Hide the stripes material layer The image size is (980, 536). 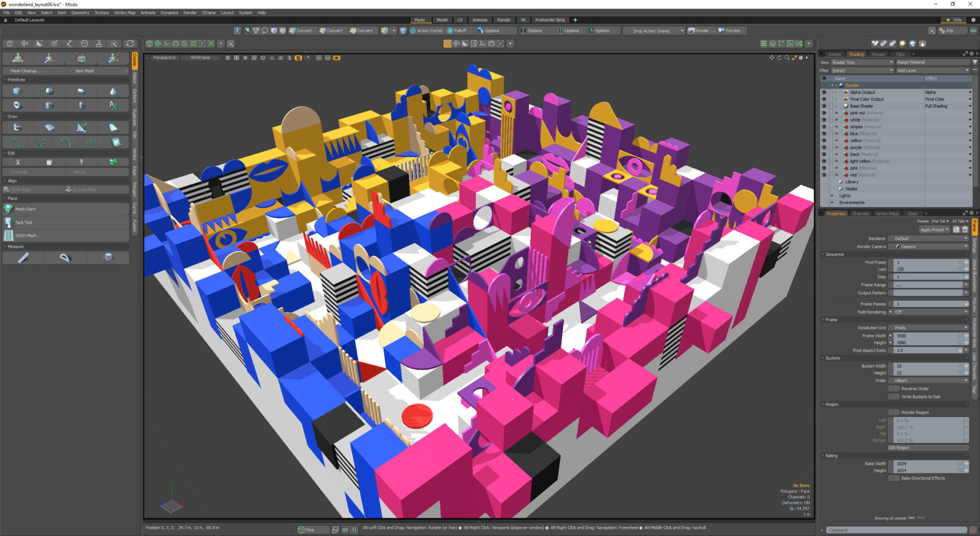824,127
